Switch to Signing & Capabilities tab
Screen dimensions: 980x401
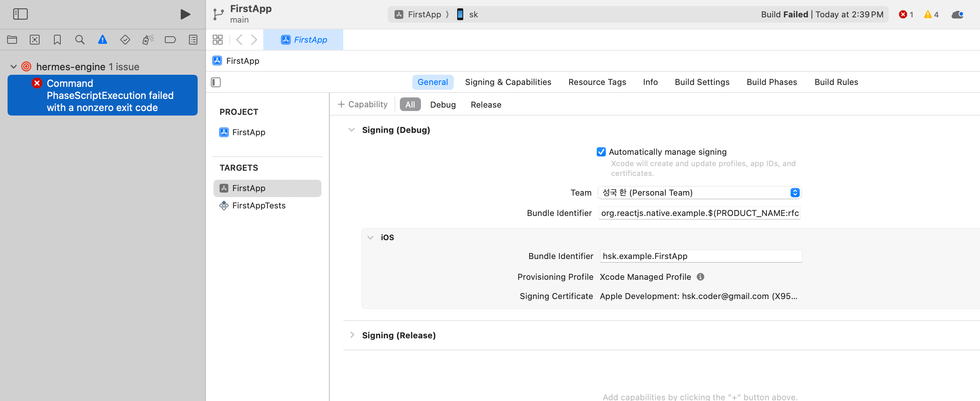point(508,82)
